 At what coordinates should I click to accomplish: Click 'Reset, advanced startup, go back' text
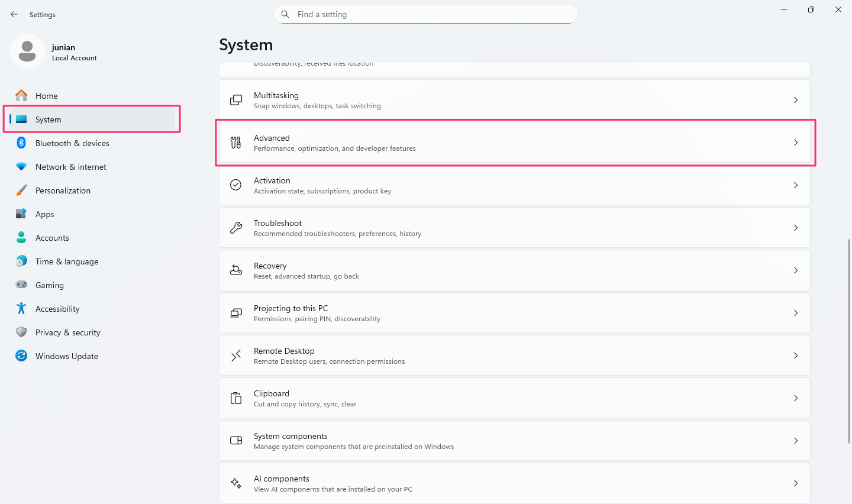click(x=306, y=276)
